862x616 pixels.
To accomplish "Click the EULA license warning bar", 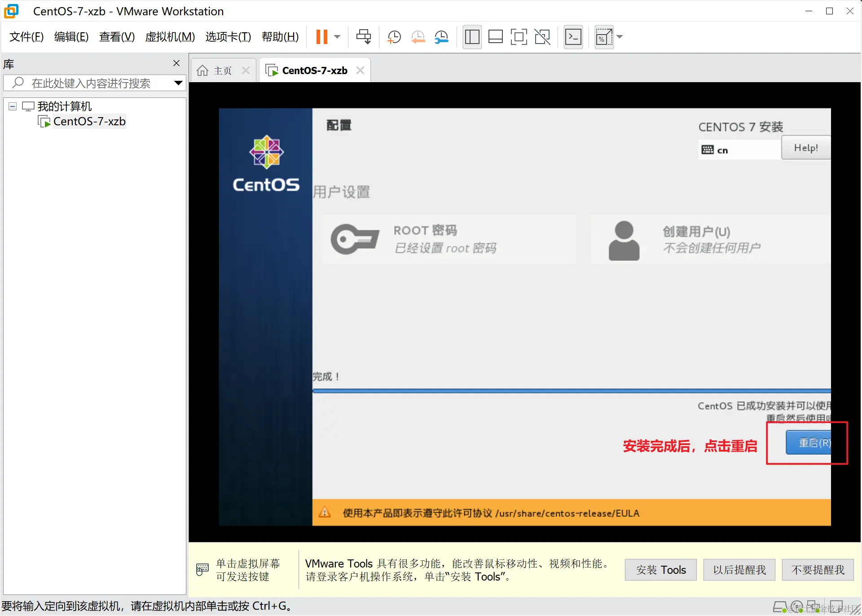I will tap(571, 513).
